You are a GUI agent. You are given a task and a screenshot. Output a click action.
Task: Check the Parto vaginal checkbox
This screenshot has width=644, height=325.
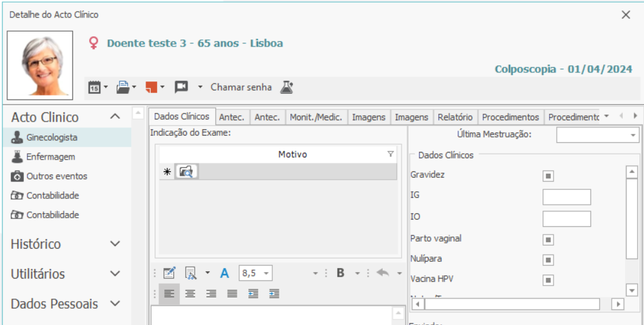[x=548, y=240]
